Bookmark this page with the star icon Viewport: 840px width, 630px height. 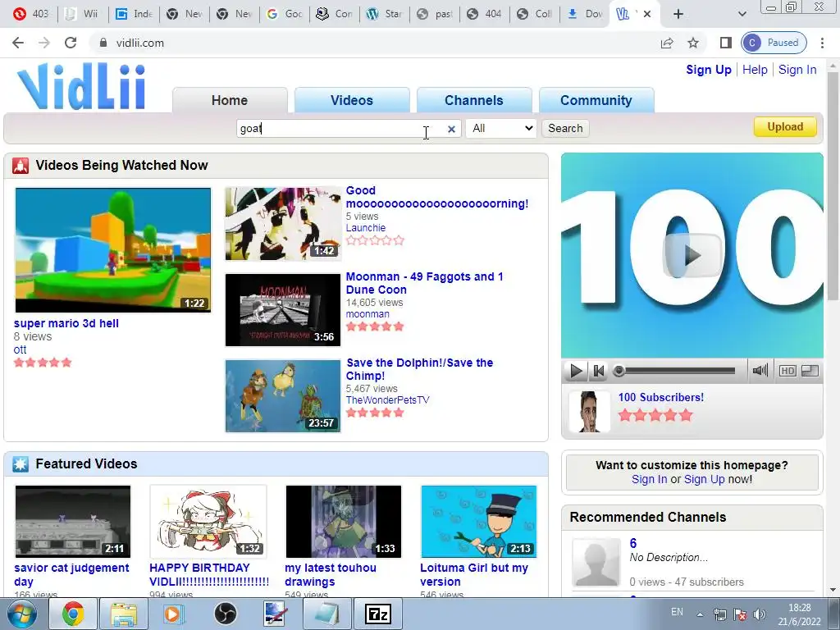click(x=692, y=43)
